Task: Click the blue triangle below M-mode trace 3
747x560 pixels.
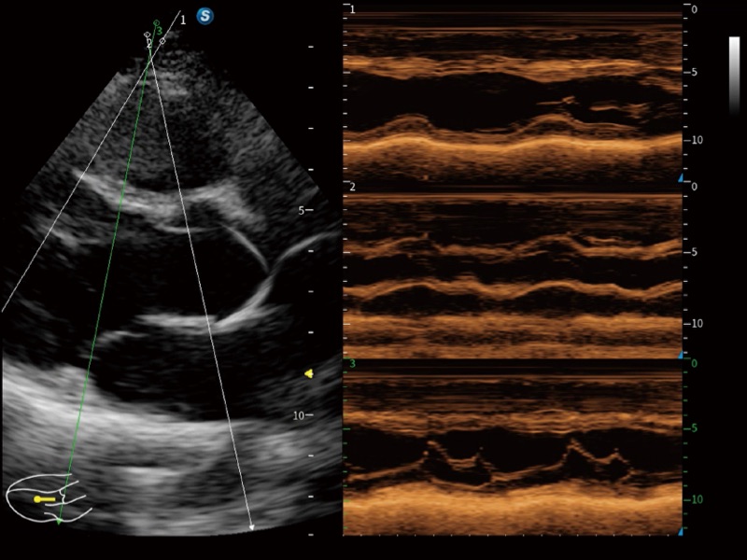Action: pos(681,531)
